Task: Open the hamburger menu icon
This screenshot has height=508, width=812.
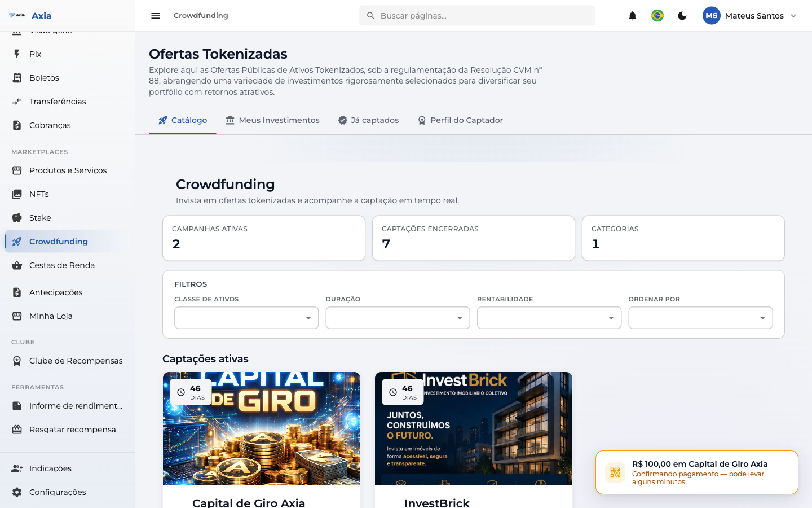Action: coord(156,16)
